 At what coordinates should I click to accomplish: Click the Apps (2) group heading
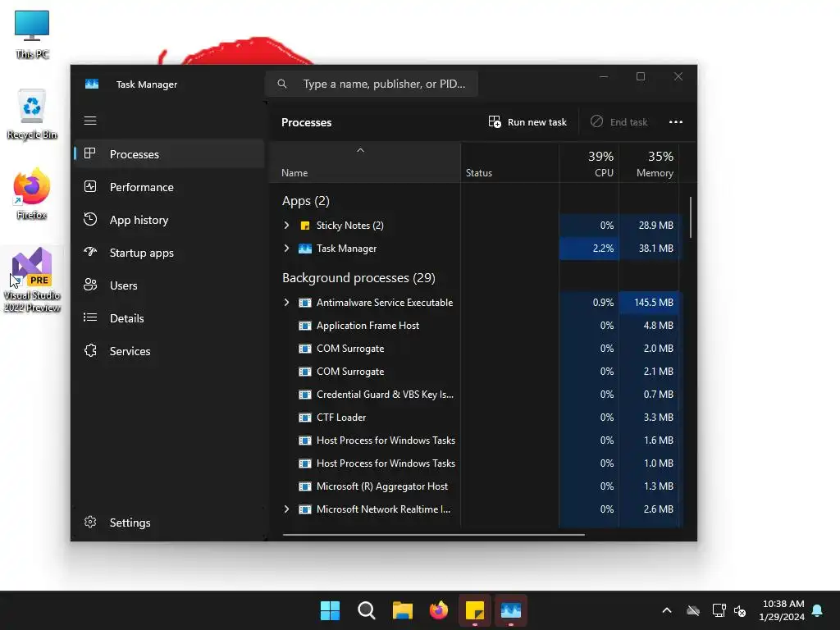point(306,201)
